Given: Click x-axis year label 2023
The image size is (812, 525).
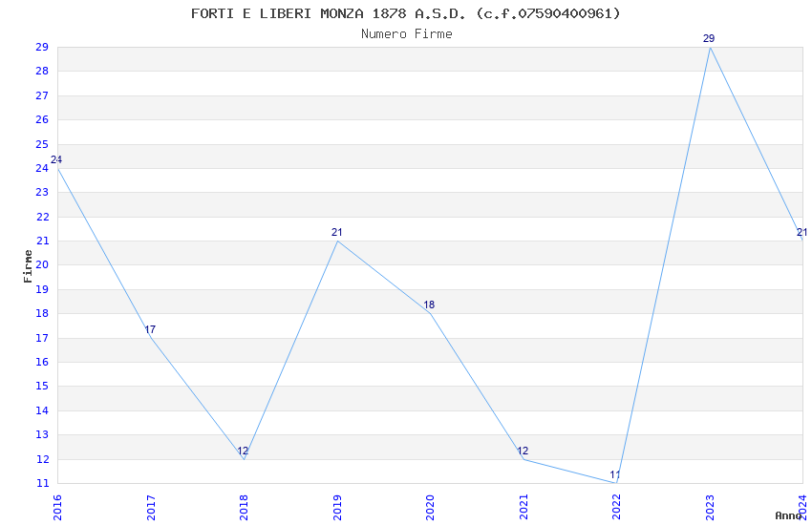Looking at the screenshot, I should pyautogui.click(x=710, y=508).
